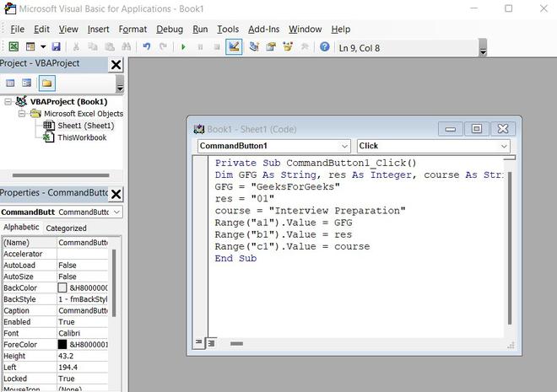Screen dimensions: 557x392
Task: Collapse the Microsoft Excel Objects folder
Action: tap(22, 114)
